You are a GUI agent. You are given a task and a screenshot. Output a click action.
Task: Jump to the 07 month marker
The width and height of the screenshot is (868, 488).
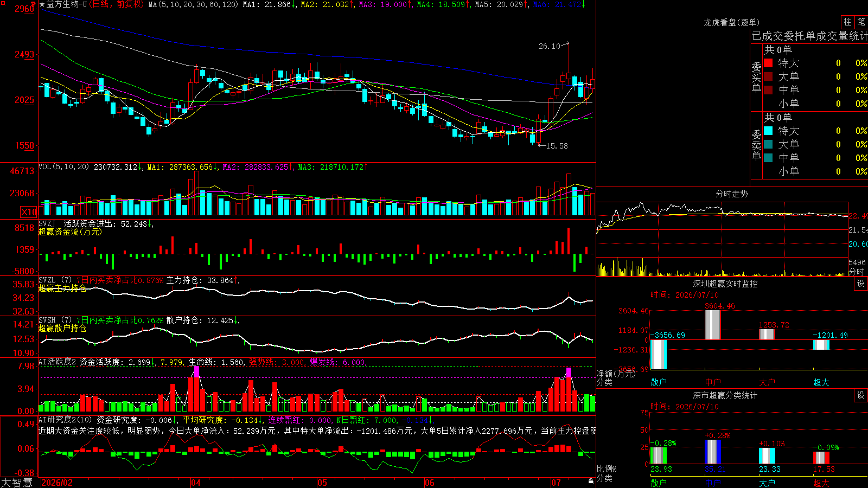[556, 483]
